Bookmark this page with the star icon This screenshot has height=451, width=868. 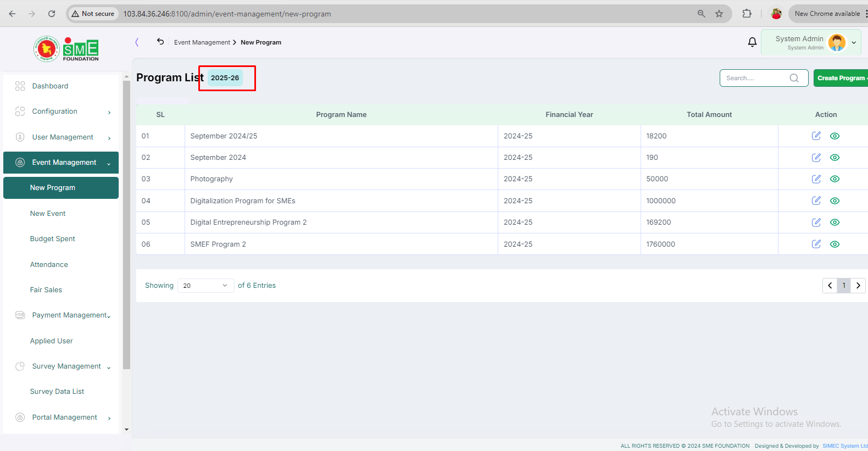(719, 14)
